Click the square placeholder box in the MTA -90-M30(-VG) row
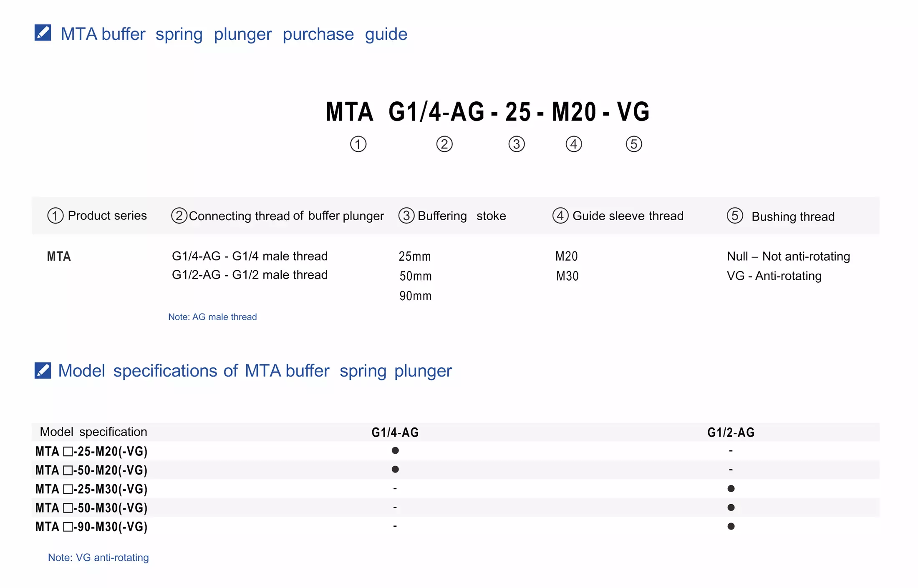The image size is (918, 588). pos(68,527)
